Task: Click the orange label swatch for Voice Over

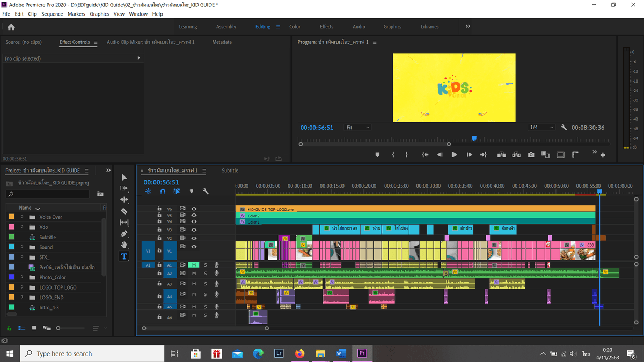Action: (x=11, y=217)
